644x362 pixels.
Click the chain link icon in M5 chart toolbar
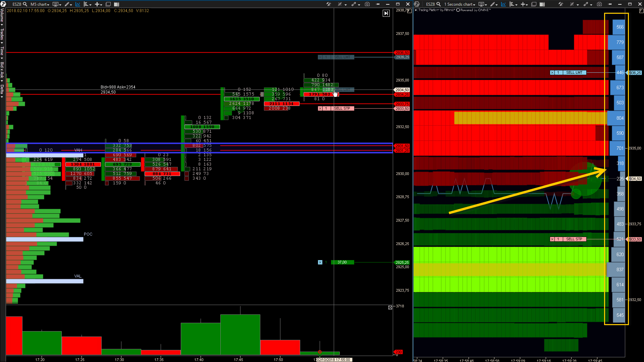coord(354,4)
